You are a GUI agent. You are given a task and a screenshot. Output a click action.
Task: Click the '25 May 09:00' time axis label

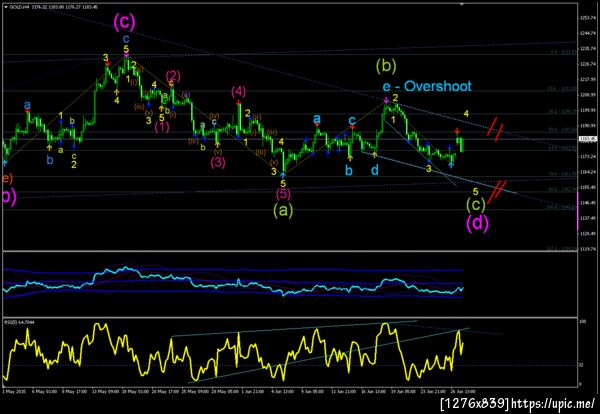[x=194, y=392]
